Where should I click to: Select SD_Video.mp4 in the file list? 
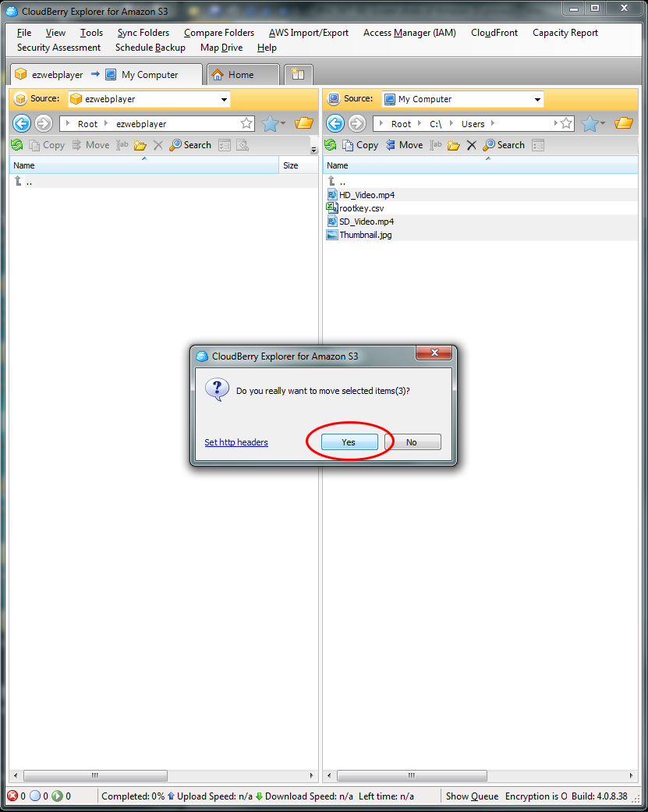tap(366, 222)
